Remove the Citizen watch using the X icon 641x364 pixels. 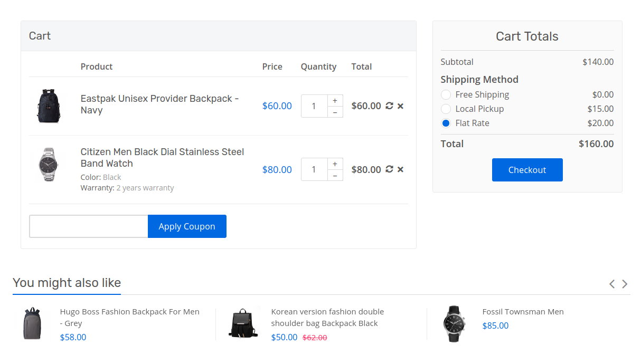click(400, 169)
